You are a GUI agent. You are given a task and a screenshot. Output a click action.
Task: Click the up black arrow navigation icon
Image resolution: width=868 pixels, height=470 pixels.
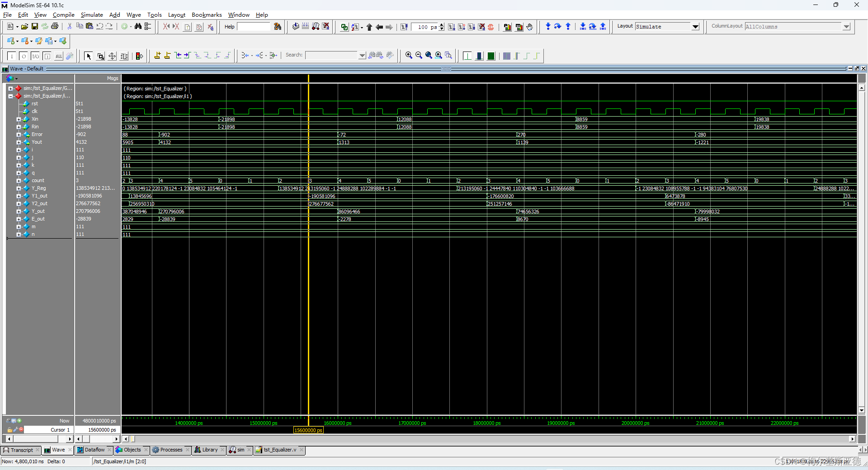[369, 27]
